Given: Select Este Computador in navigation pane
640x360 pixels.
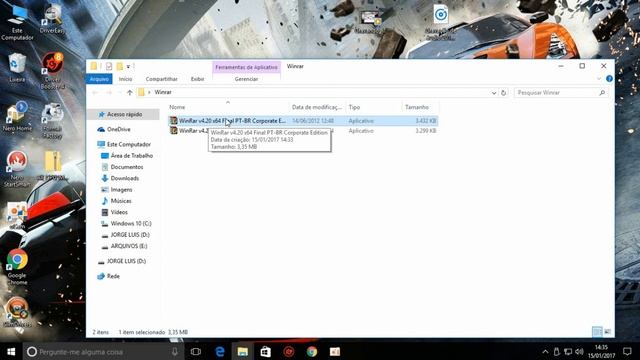Looking at the screenshot, I should [x=128, y=144].
